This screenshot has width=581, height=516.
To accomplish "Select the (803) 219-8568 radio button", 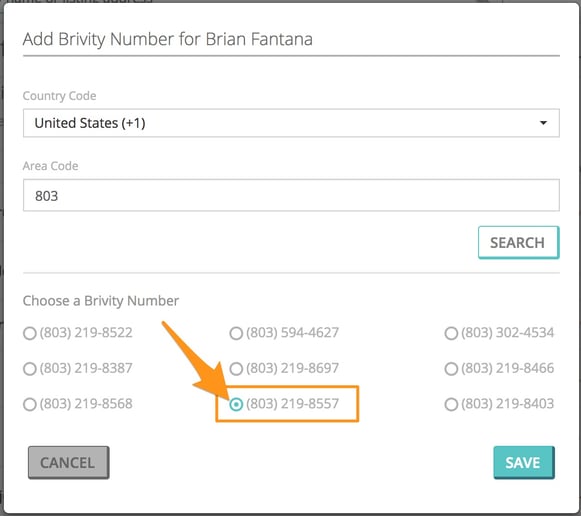I will click(30, 405).
